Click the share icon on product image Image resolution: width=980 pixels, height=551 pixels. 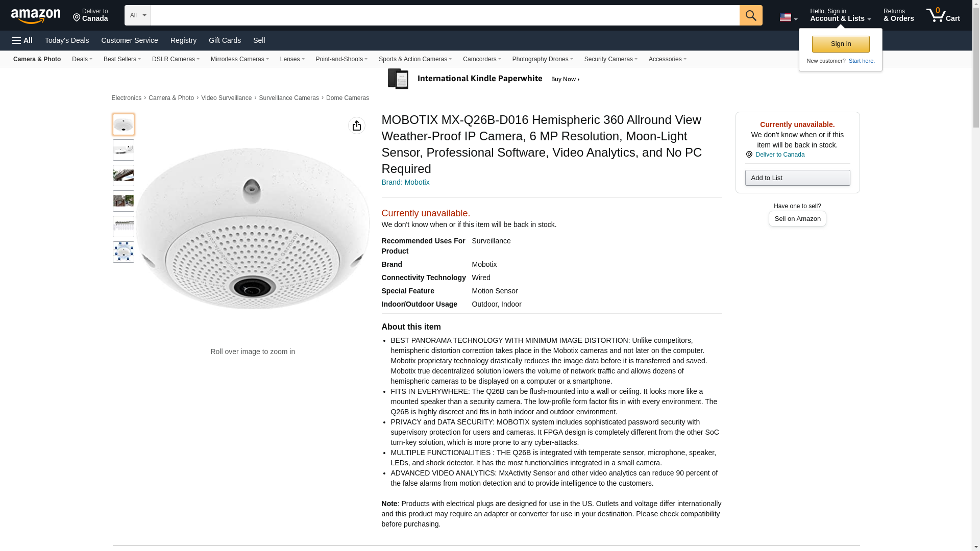(x=356, y=126)
